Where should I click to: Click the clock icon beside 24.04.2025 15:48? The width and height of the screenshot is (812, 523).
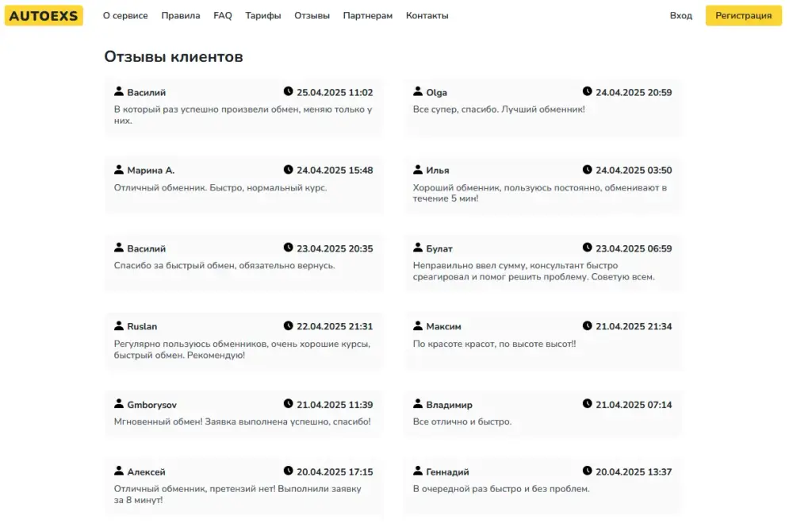(x=289, y=170)
